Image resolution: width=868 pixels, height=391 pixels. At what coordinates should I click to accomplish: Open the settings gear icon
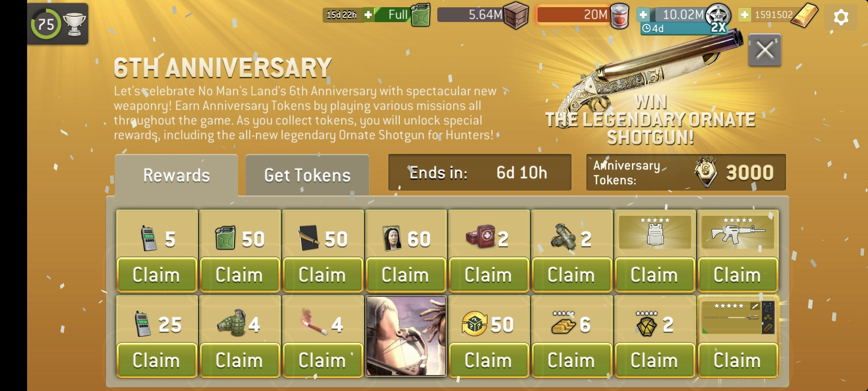click(841, 17)
